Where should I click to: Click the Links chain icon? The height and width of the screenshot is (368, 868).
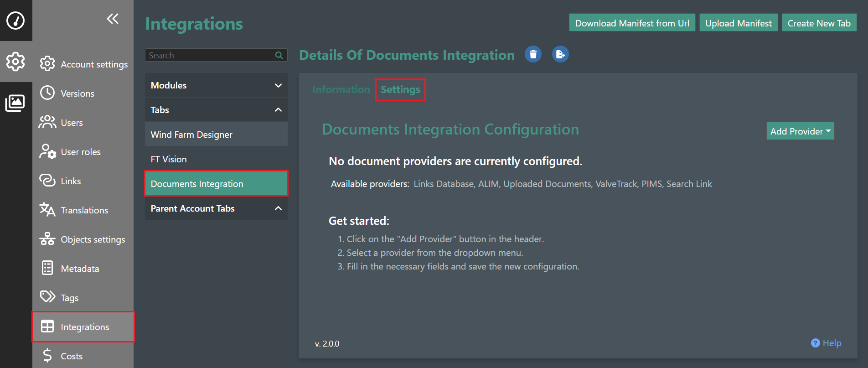(47, 181)
